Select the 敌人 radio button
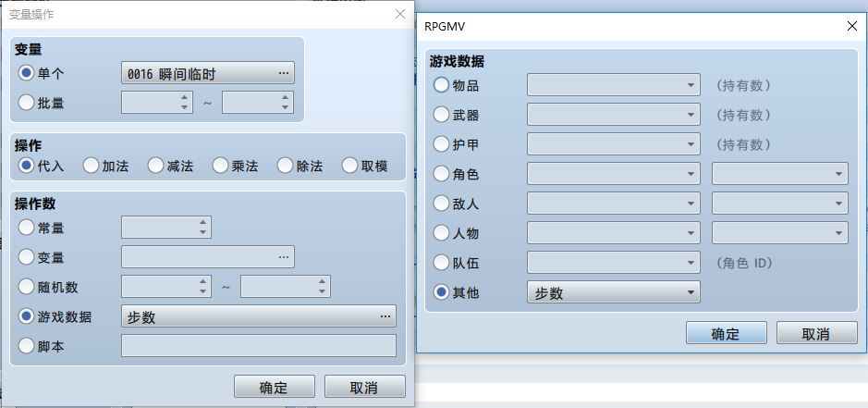Viewport: 868px width, 408px height. coord(441,204)
